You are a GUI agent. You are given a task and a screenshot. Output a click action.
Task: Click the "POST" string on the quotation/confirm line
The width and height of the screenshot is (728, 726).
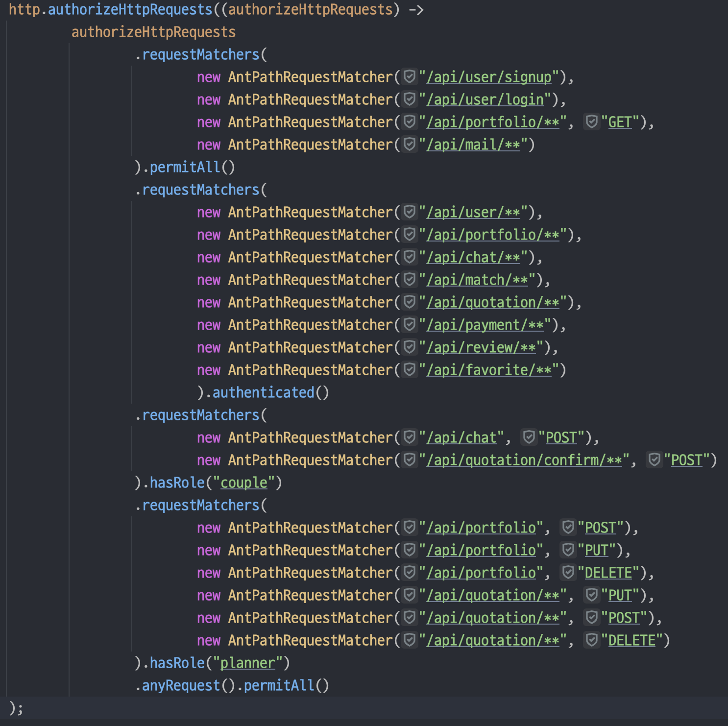point(686,460)
